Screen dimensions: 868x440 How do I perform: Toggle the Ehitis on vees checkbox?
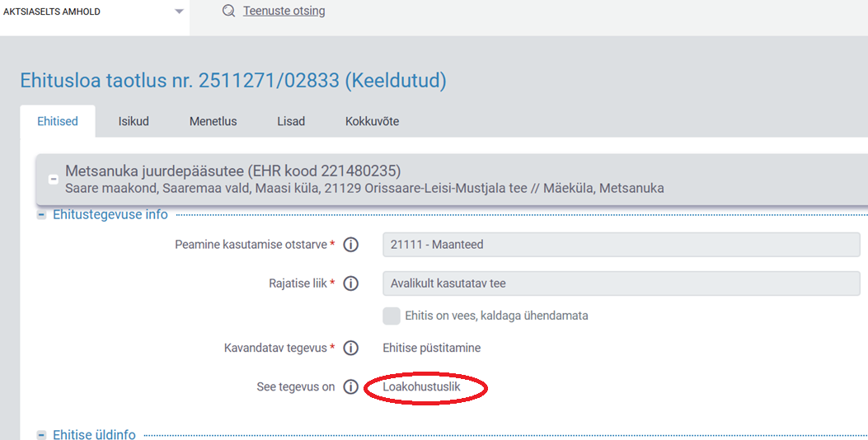point(392,316)
